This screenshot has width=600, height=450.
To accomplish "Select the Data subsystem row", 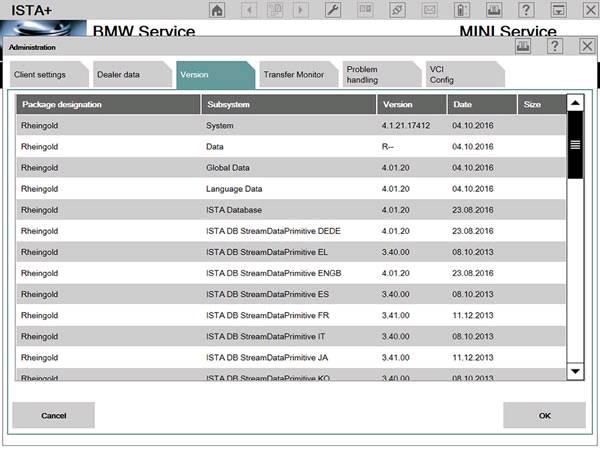I will coord(291,147).
